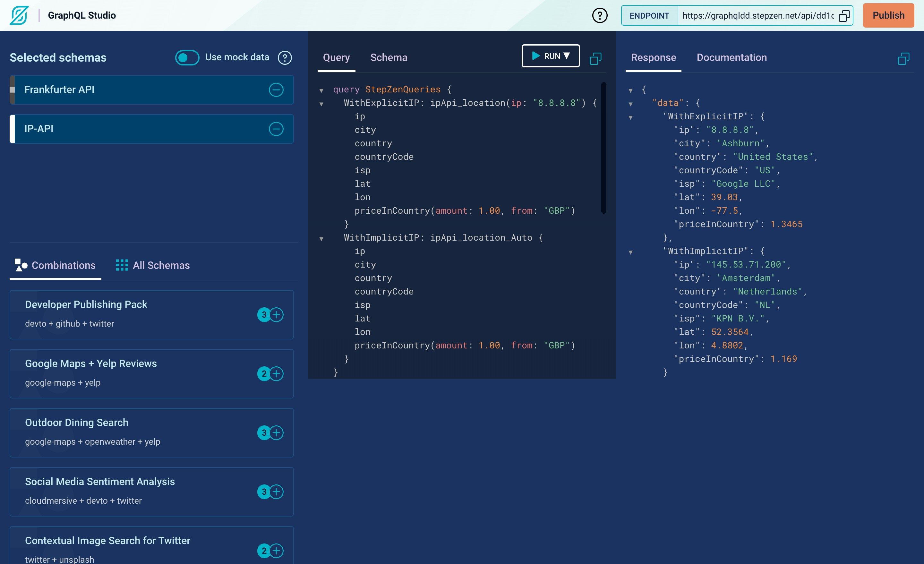Collapse the data object in the response
This screenshot has height=564, width=924.
tap(631, 104)
